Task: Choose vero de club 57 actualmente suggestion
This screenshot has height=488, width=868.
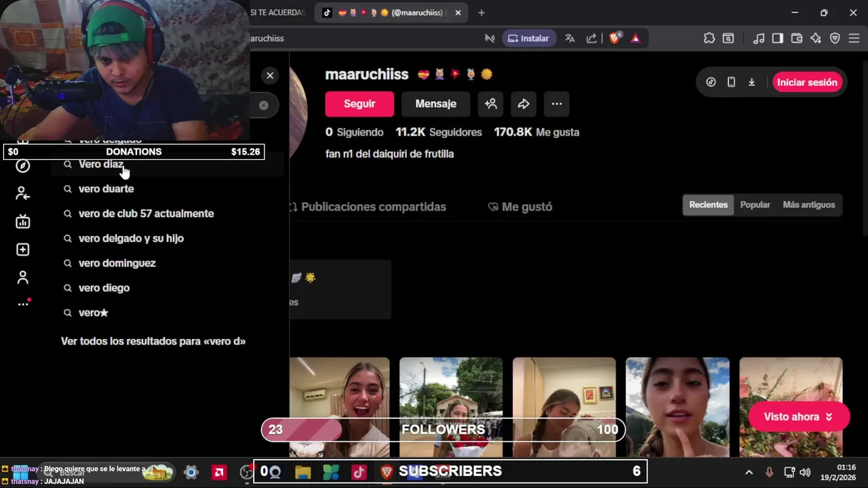Action: 166,213
